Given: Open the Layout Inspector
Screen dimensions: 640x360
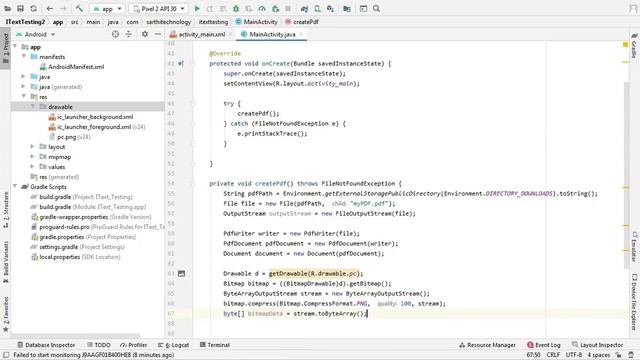Looking at the screenshot, I should click(x=598, y=345).
